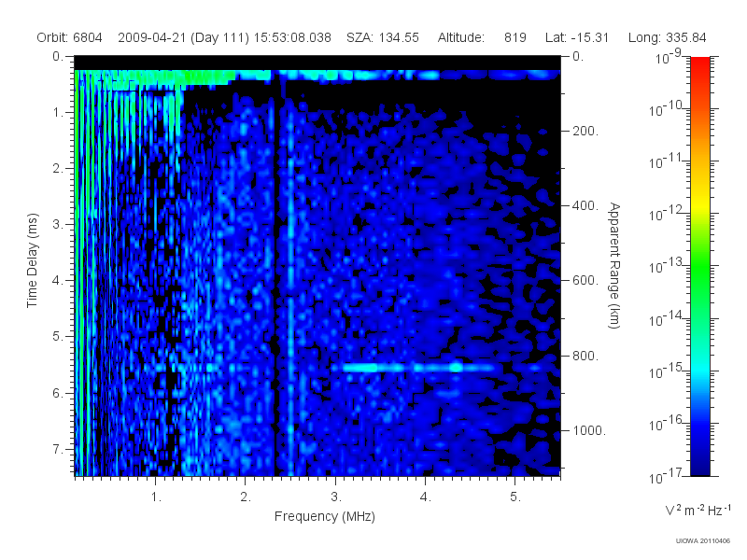Click the 'Frequency (MHz)' axis label
747x560 pixels.
[x=324, y=516]
